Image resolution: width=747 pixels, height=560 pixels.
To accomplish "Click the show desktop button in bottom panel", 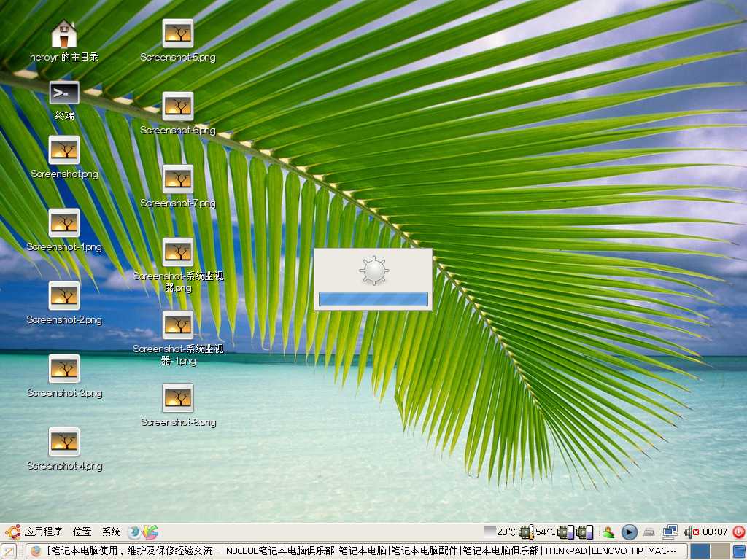I will click(x=9, y=551).
